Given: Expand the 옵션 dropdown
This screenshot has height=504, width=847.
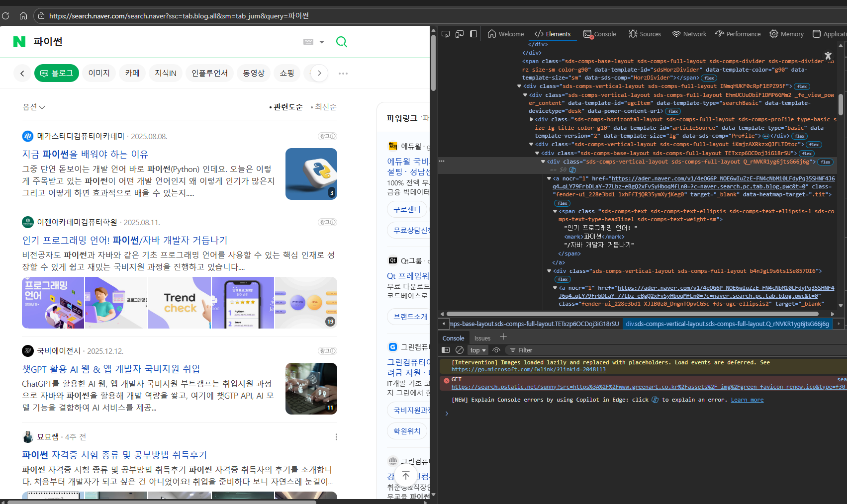Looking at the screenshot, I should pos(34,107).
